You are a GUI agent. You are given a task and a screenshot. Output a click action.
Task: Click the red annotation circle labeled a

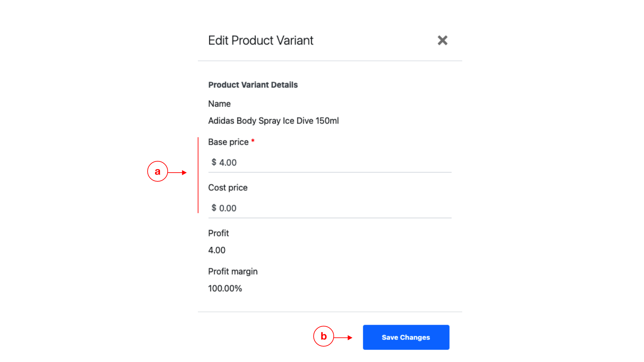coord(157,171)
